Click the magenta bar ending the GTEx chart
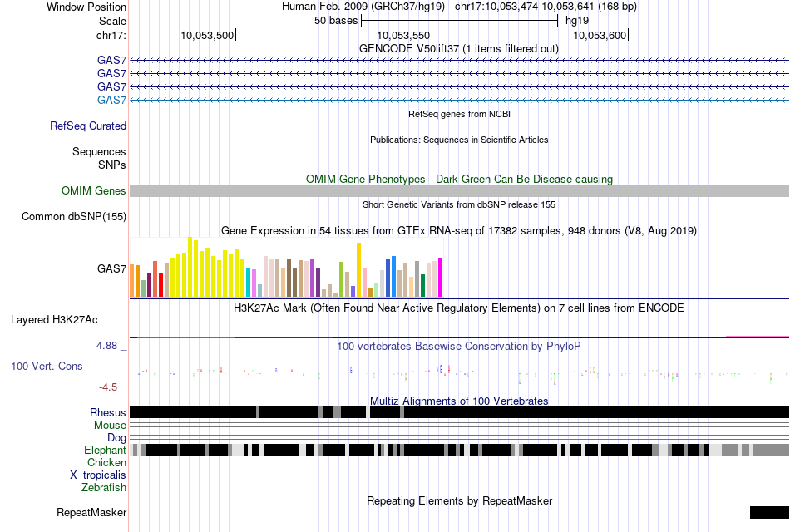 pos(441,278)
